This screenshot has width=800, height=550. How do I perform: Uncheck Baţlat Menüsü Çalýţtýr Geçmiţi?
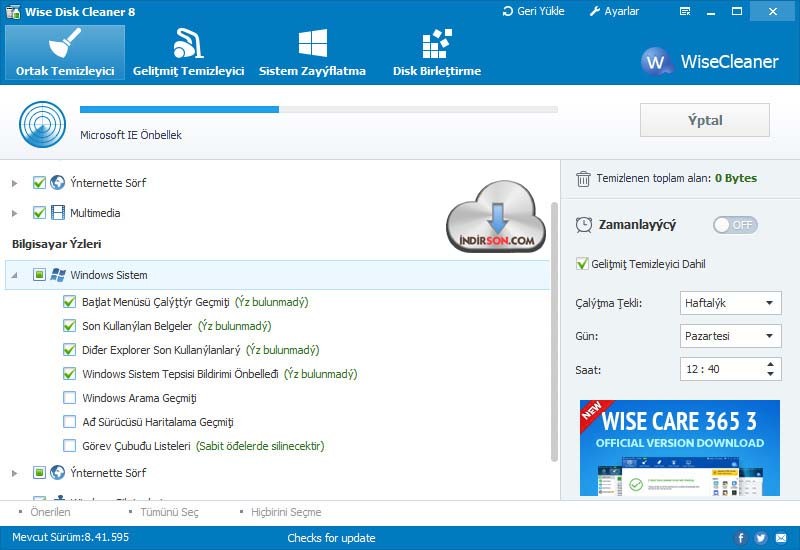(x=69, y=302)
